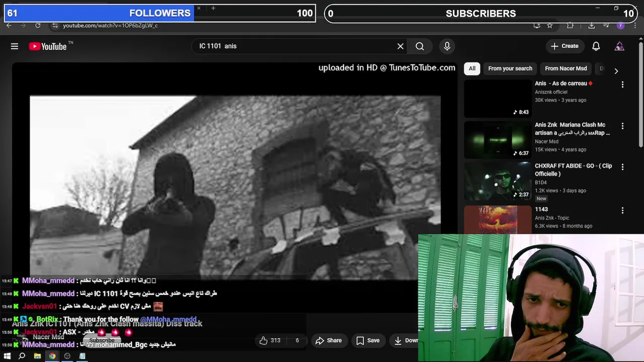Image resolution: width=644 pixels, height=362 pixels.
Task: Subscribe to the Nacer Msd channel
Action: pyautogui.click(x=102, y=340)
